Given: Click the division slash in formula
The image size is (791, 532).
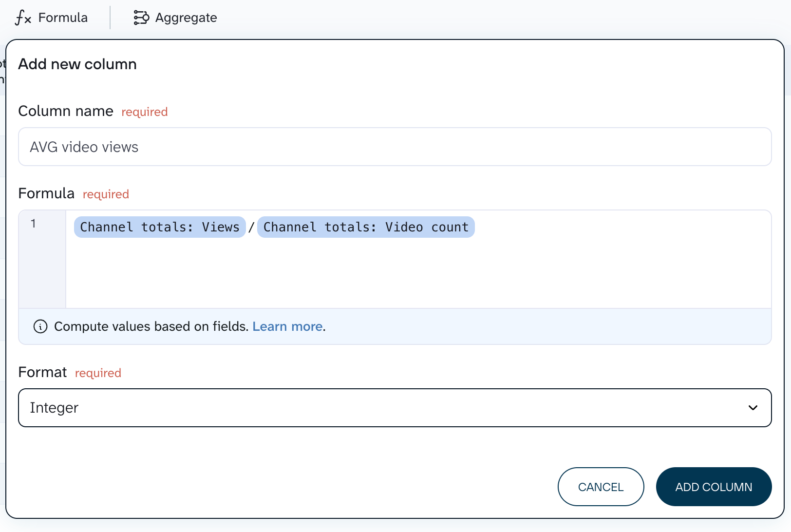Looking at the screenshot, I should point(251,228).
